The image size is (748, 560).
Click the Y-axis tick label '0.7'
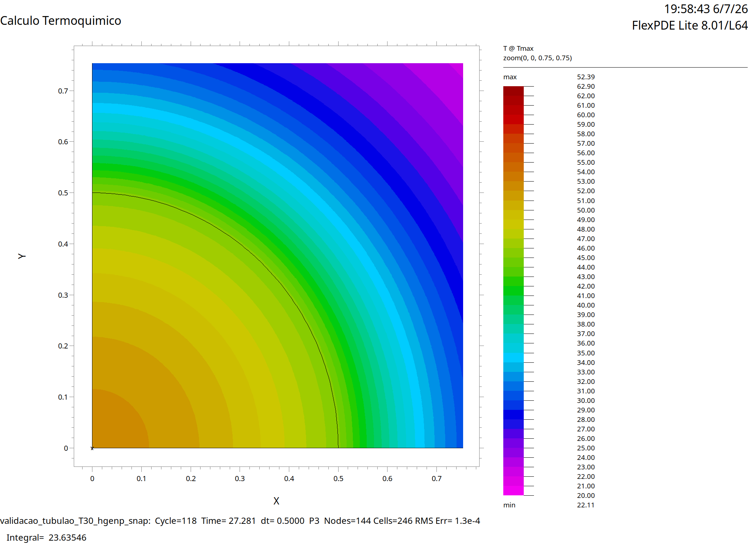63,91
